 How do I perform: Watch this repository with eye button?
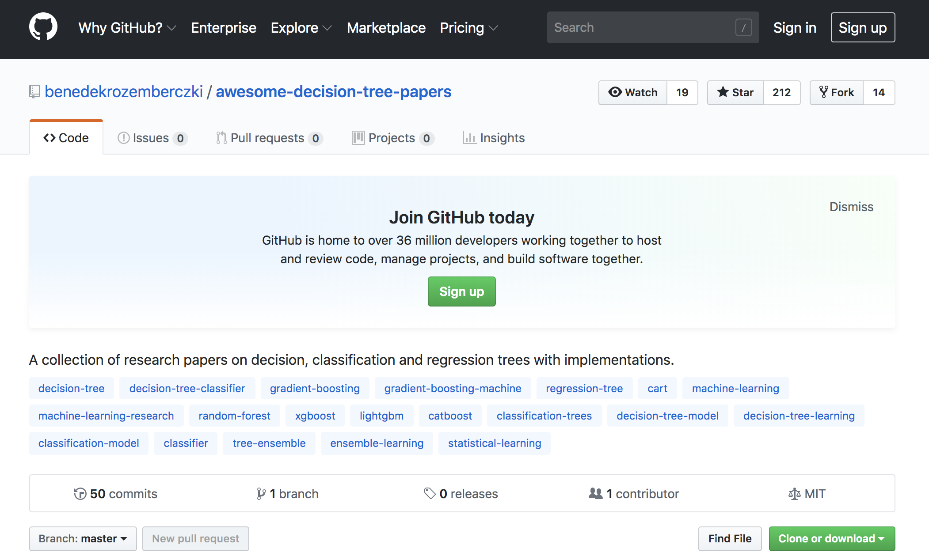(633, 92)
